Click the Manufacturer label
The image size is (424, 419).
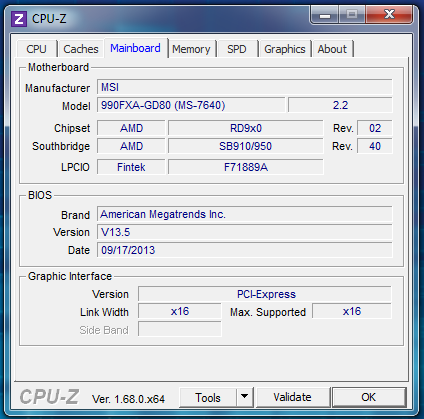click(x=57, y=88)
